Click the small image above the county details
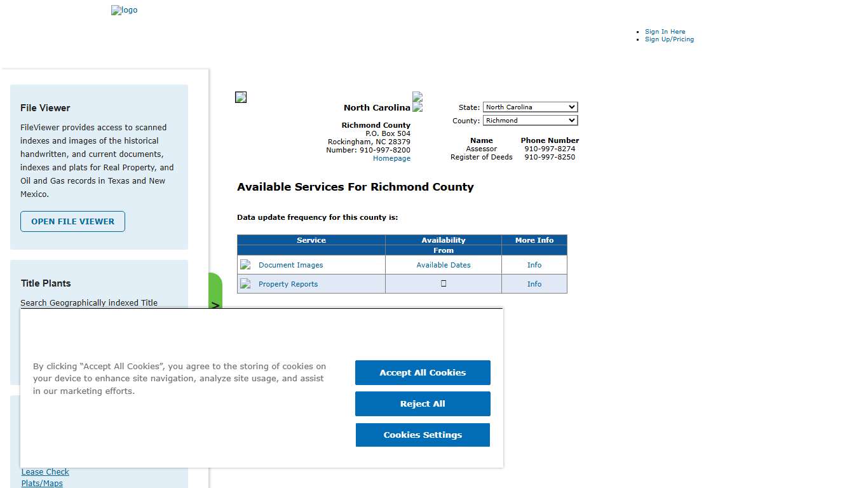This screenshot has height=488, width=868. (241, 97)
